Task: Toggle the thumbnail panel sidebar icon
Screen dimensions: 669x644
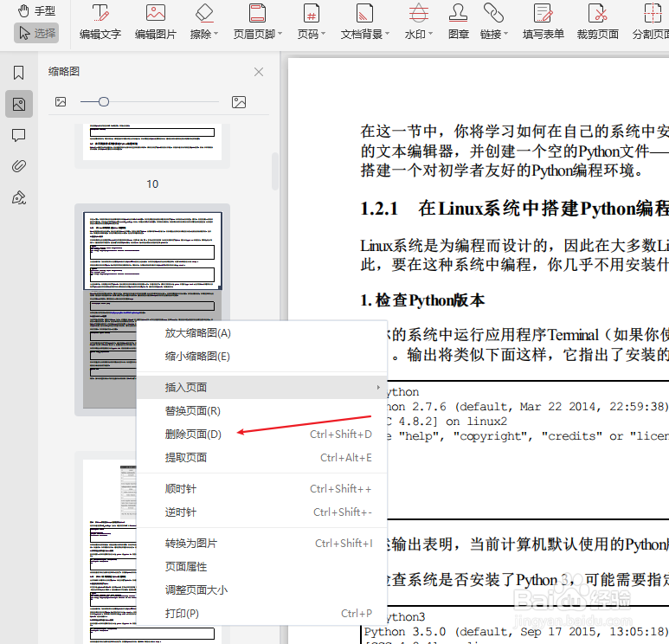Action: point(19,104)
